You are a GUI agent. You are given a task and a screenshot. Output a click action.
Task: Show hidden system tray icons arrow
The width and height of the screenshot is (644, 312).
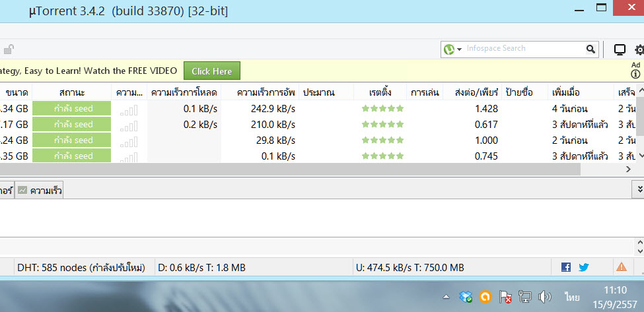click(446, 297)
